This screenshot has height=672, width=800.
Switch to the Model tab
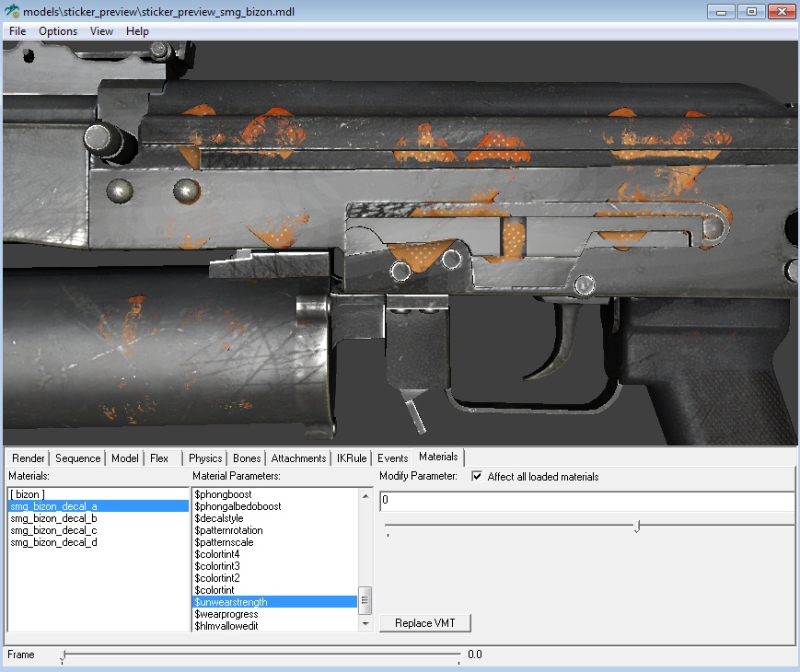125,458
